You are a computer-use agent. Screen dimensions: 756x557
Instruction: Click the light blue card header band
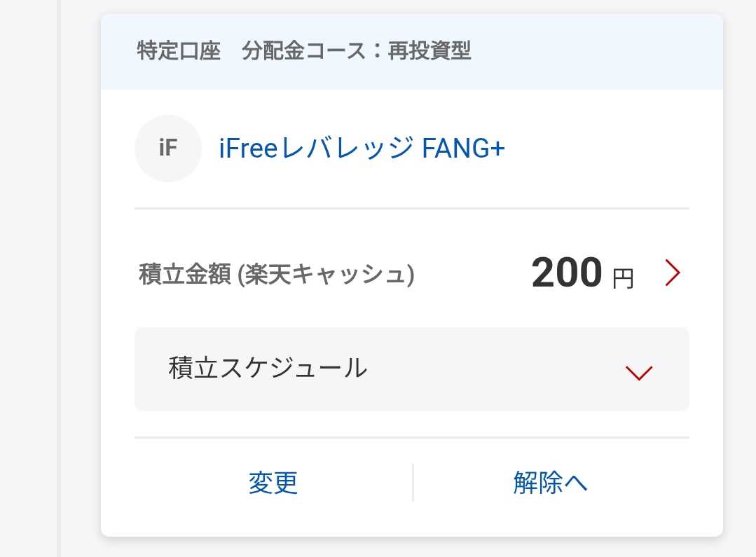(596, 51)
